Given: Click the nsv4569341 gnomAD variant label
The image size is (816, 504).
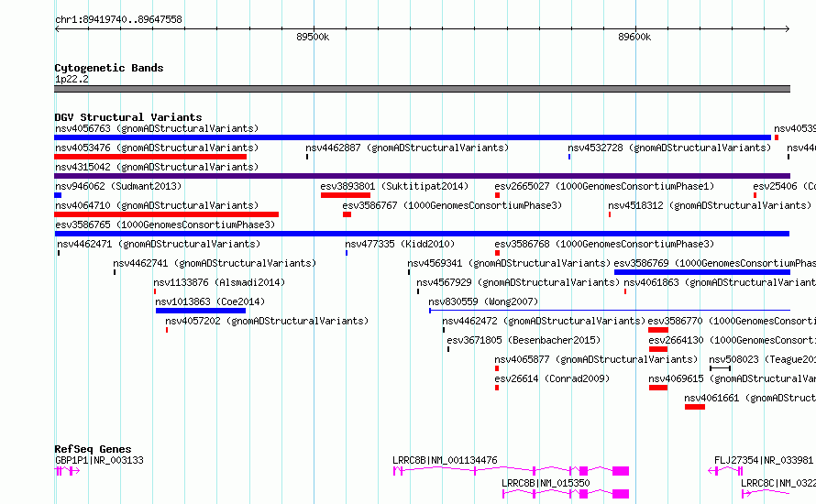Looking at the screenshot, I should pyautogui.click(x=509, y=263).
